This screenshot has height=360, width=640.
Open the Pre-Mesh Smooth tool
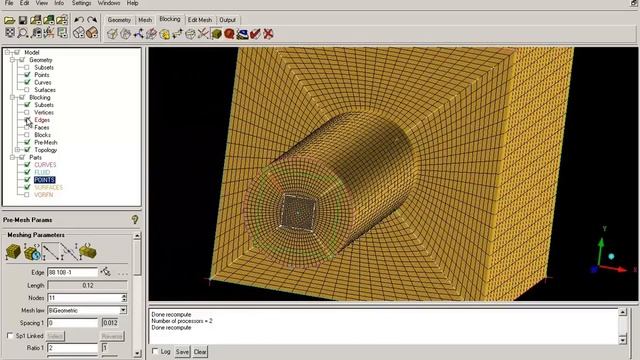click(x=242, y=34)
